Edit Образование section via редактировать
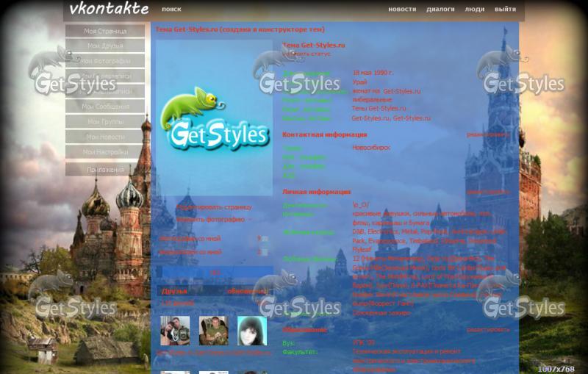Image resolution: width=588 pixels, height=374 pixels. point(488,330)
